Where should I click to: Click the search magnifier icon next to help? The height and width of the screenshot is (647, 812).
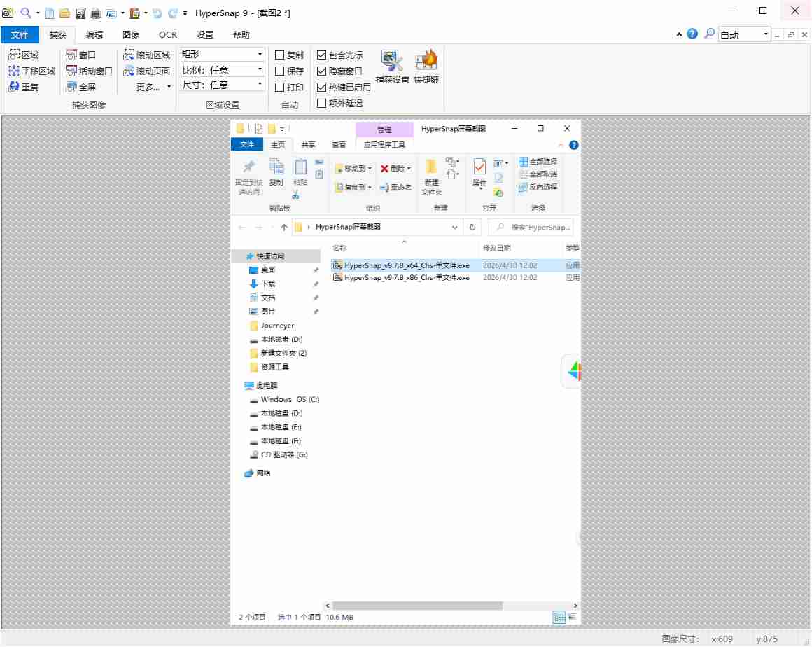coord(709,34)
